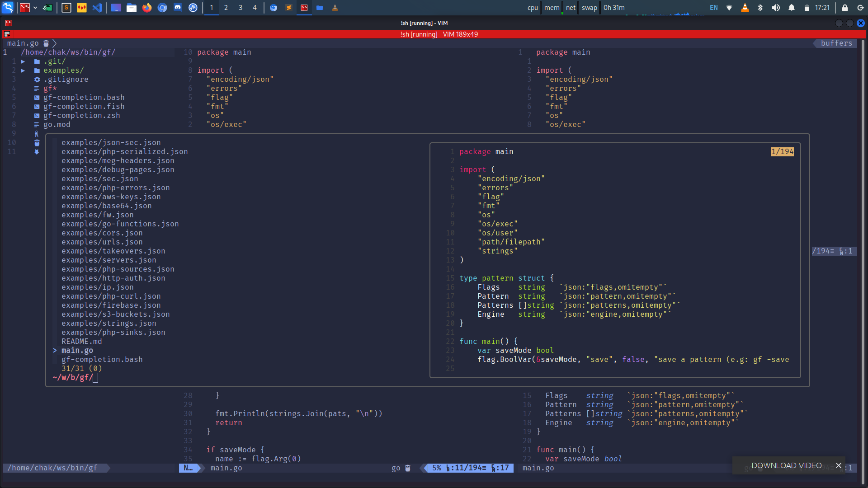
Task: Expand the examples folder arrow
Action: [23, 70]
